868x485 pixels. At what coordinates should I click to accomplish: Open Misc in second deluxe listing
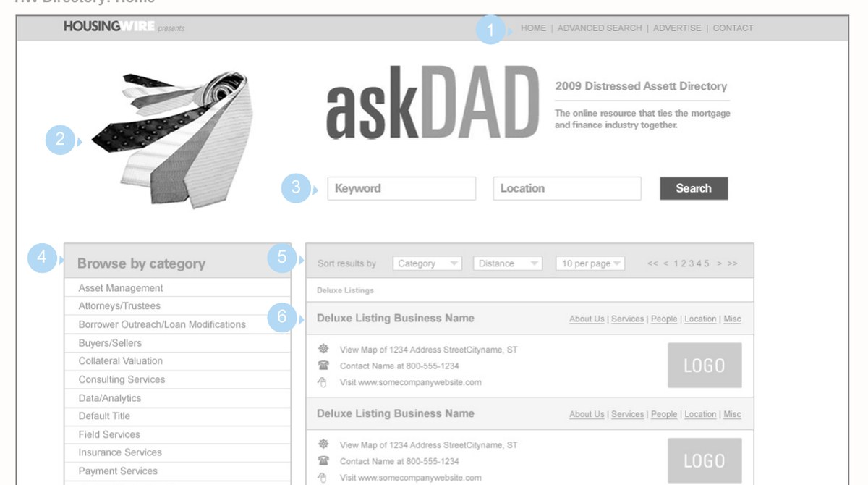732,415
